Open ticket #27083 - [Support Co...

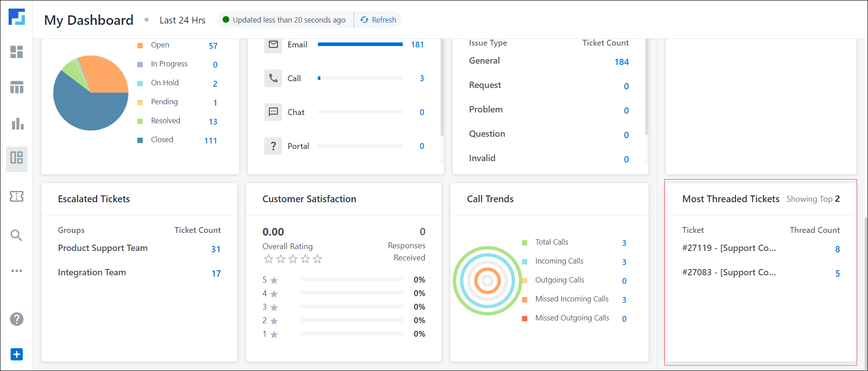click(729, 273)
